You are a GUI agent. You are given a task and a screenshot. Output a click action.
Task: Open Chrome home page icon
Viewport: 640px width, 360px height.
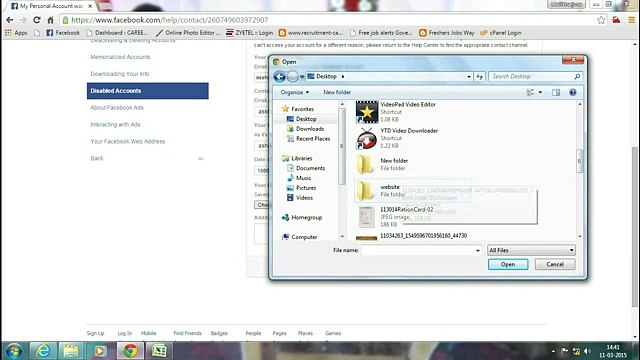[50, 20]
